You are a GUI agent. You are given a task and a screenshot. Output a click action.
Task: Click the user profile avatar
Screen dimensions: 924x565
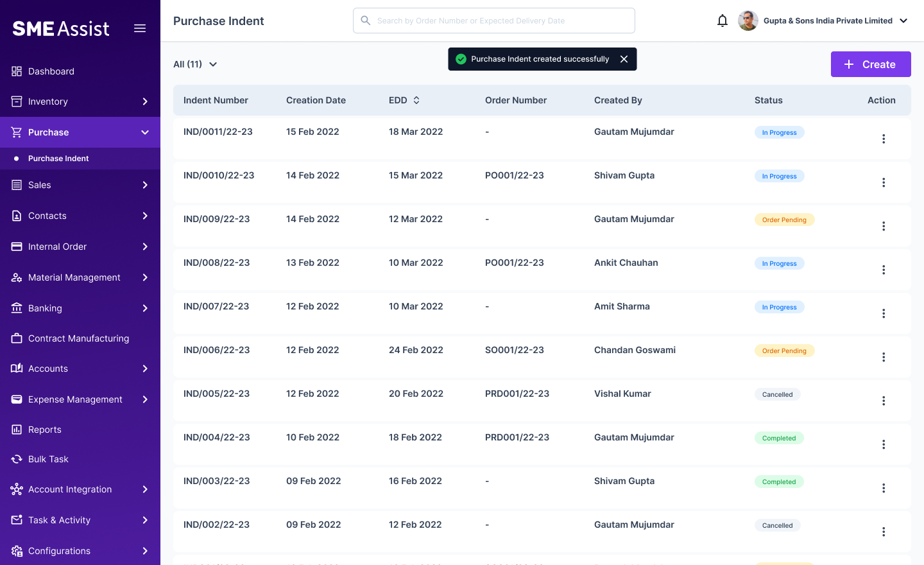click(748, 21)
